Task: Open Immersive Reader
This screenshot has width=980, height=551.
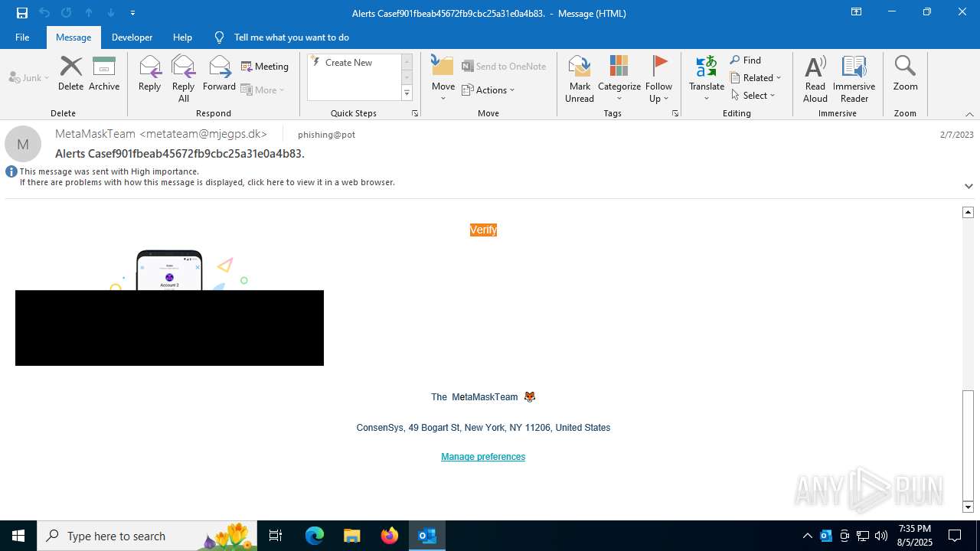Action: 854,78
